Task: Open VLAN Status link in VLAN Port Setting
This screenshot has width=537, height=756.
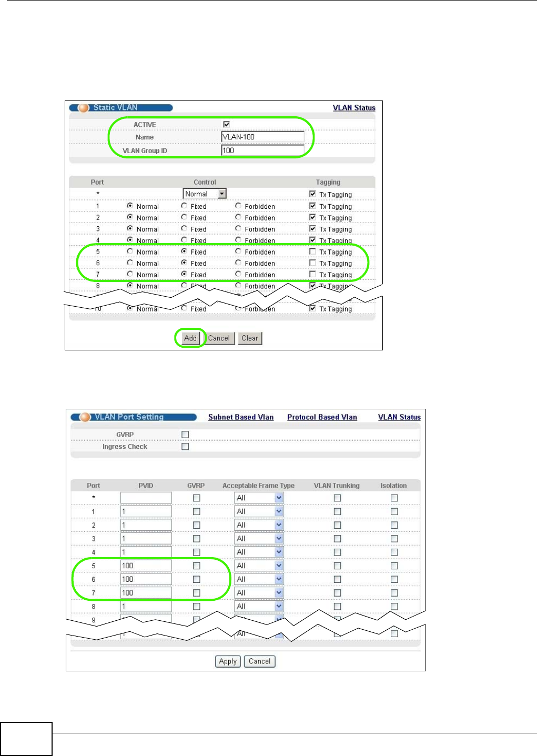Action: click(399, 417)
